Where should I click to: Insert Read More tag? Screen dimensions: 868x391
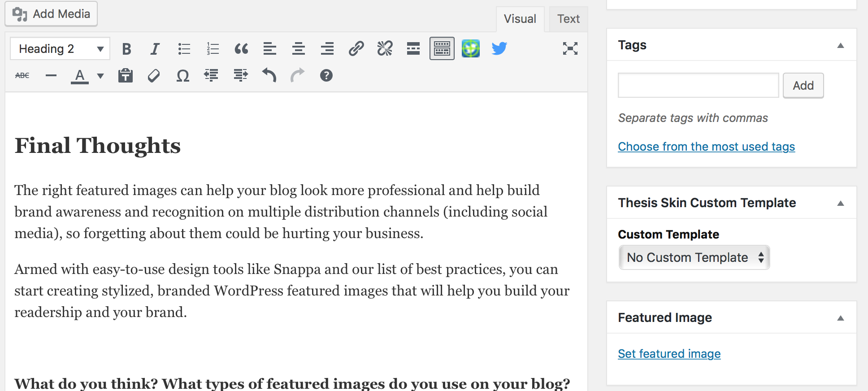[413, 48]
